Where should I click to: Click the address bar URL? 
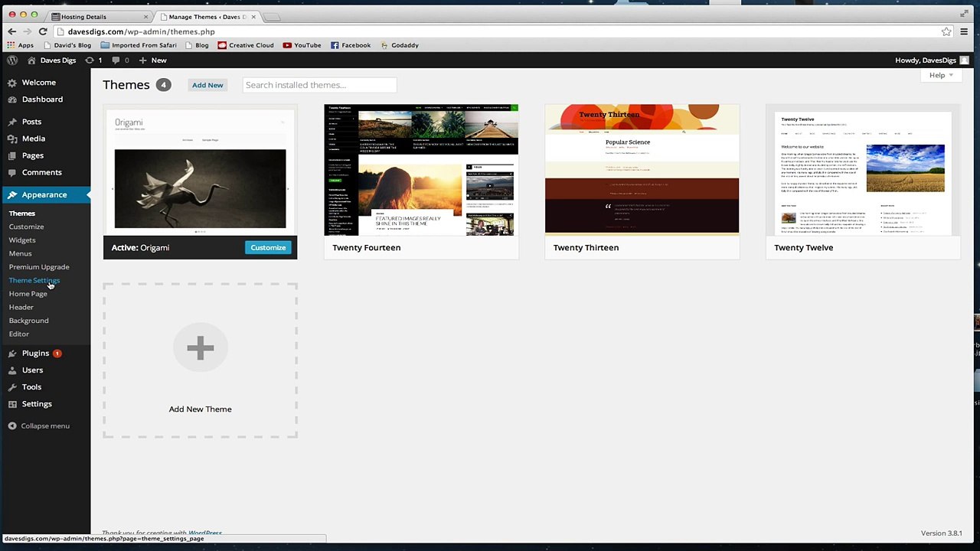click(141, 31)
